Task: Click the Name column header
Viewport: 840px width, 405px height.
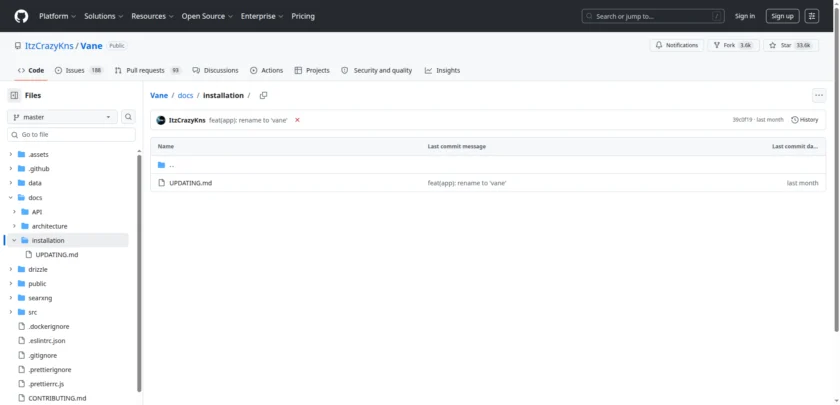Action: coord(166,146)
